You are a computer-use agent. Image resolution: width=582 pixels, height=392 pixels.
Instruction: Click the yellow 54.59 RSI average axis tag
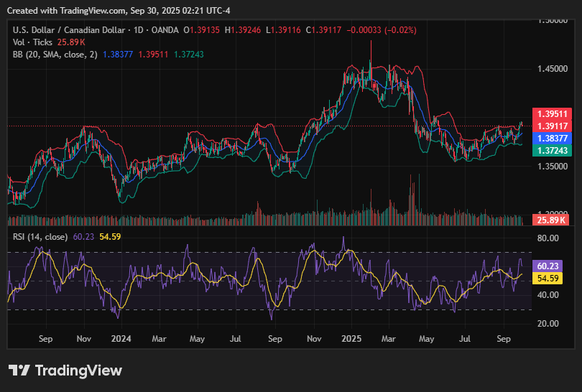pyautogui.click(x=548, y=278)
